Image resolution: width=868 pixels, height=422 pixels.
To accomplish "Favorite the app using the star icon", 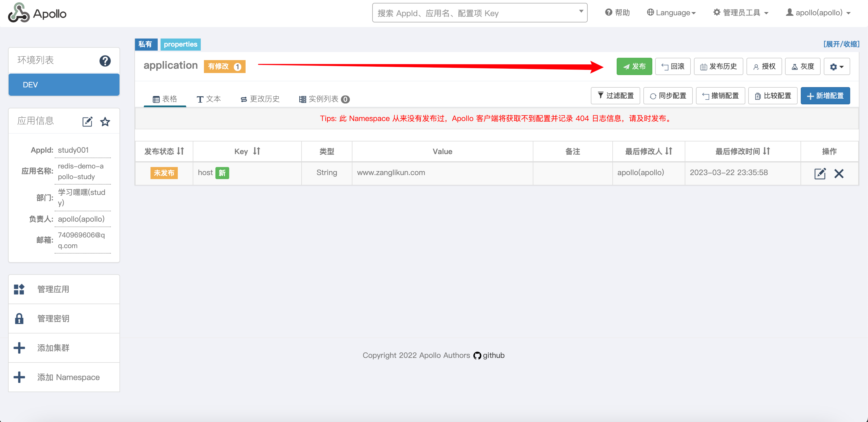I will (105, 121).
